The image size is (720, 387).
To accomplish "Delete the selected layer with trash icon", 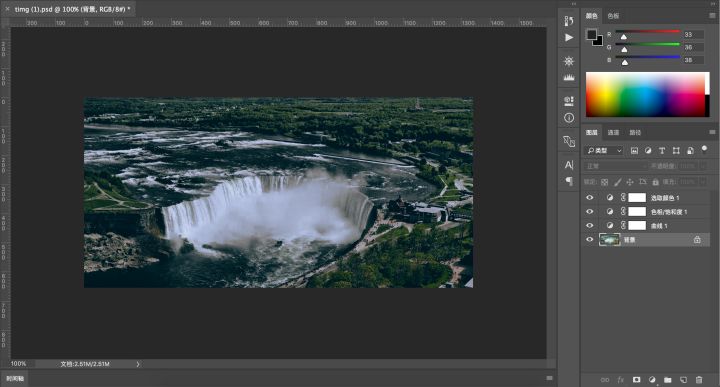I will click(x=699, y=380).
